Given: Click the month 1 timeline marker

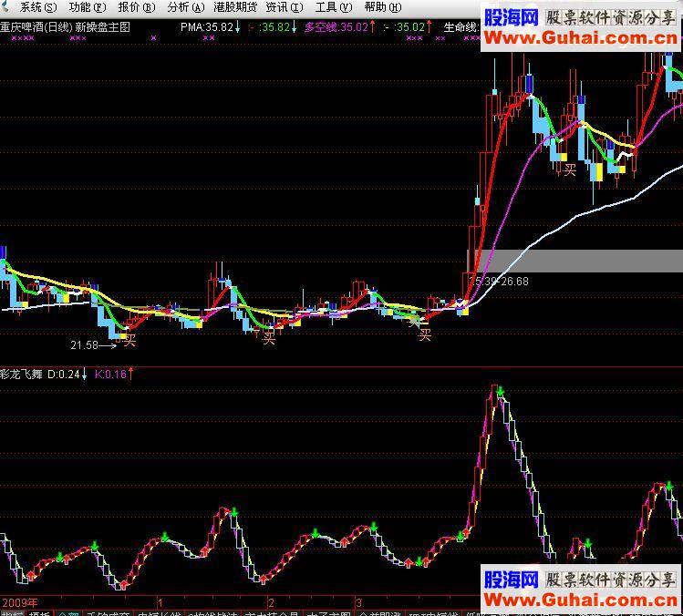Looking at the screenshot, I should (x=160, y=603).
